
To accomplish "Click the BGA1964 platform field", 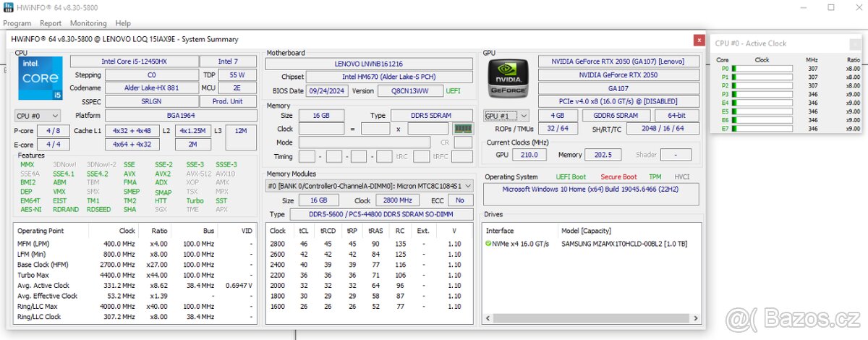I will 181,116.
